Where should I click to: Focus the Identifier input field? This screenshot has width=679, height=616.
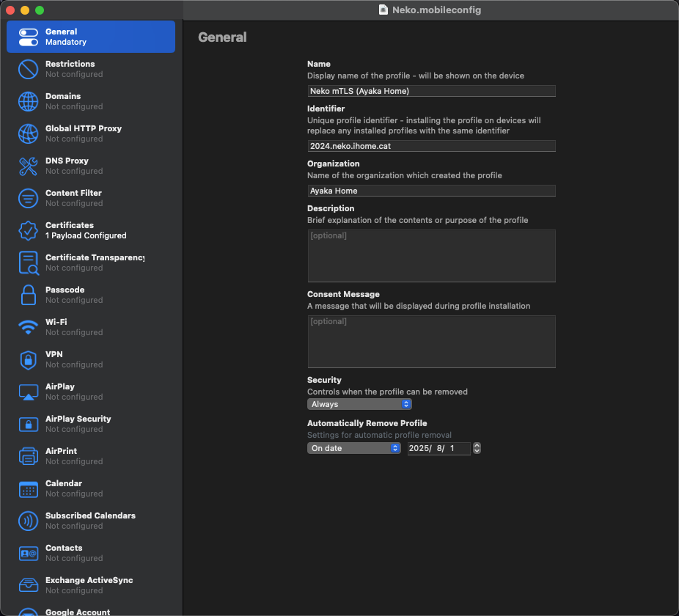pos(431,146)
